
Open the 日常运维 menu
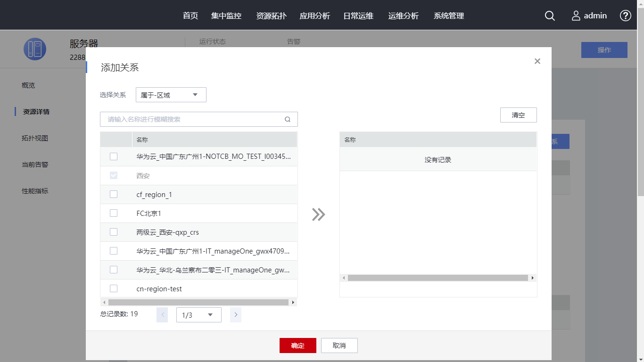(358, 16)
